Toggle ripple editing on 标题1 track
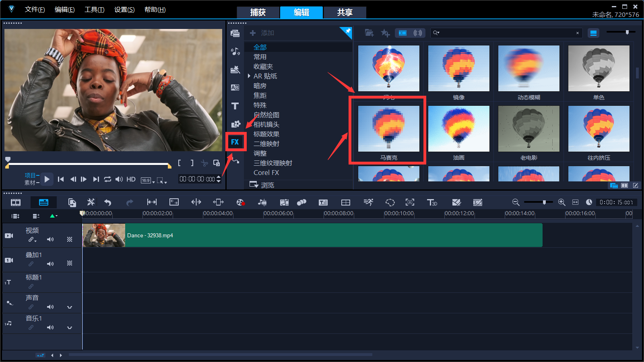644x362 pixels. 31,286
